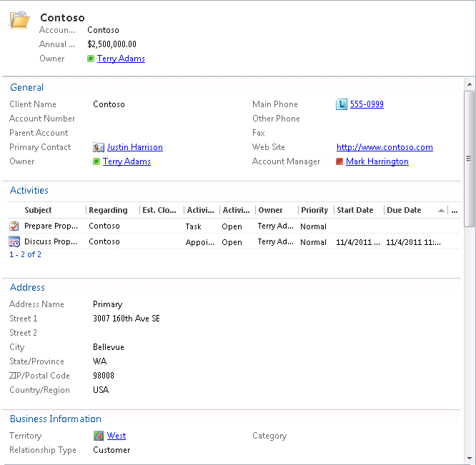Open the Justin Harrison primary contact link
The height and width of the screenshot is (465, 476).
[x=134, y=147]
